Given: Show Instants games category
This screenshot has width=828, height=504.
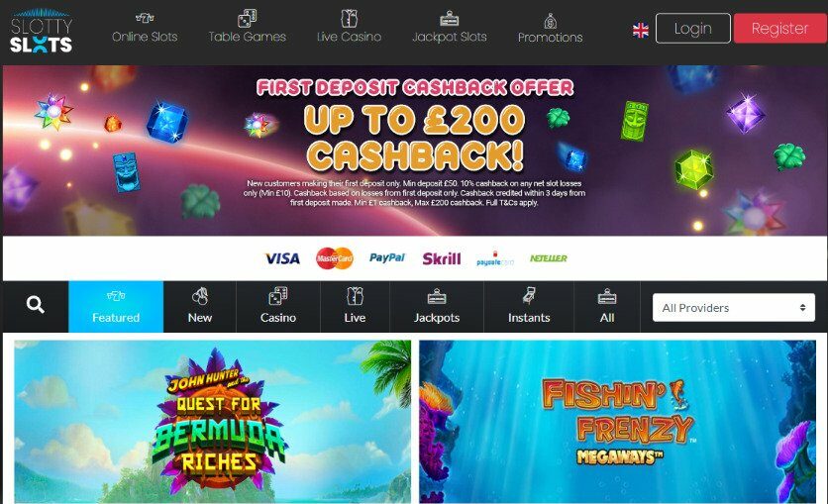Looking at the screenshot, I should (x=529, y=307).
